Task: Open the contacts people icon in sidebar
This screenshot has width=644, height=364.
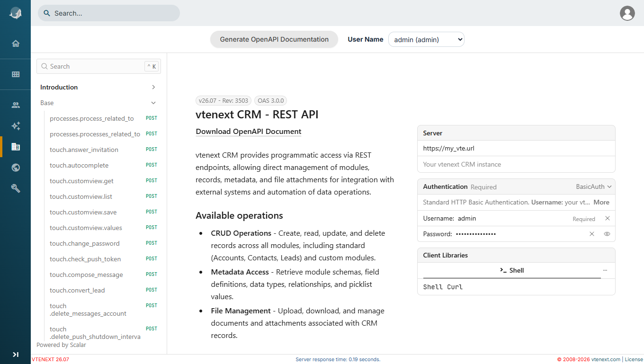Action: (16, 105)
